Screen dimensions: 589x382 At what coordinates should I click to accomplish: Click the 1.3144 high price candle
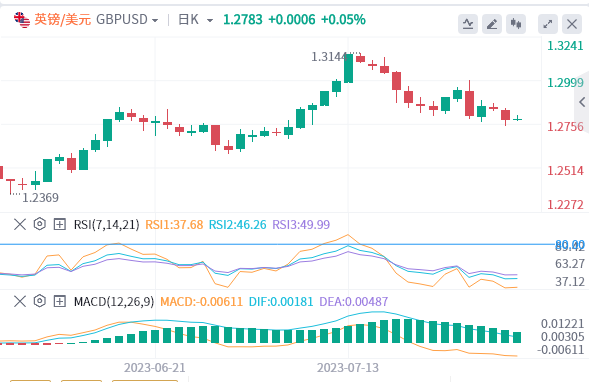coord(349,68)
